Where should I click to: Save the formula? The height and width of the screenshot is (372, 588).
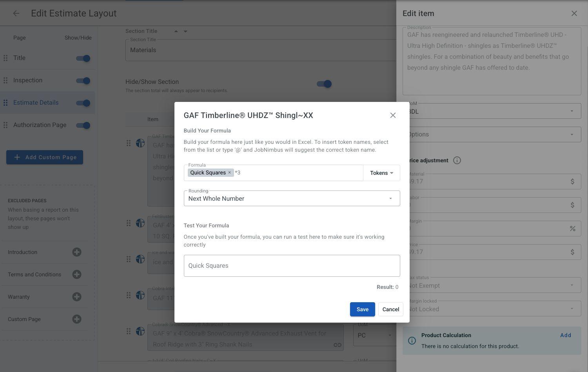pos(362,309)
